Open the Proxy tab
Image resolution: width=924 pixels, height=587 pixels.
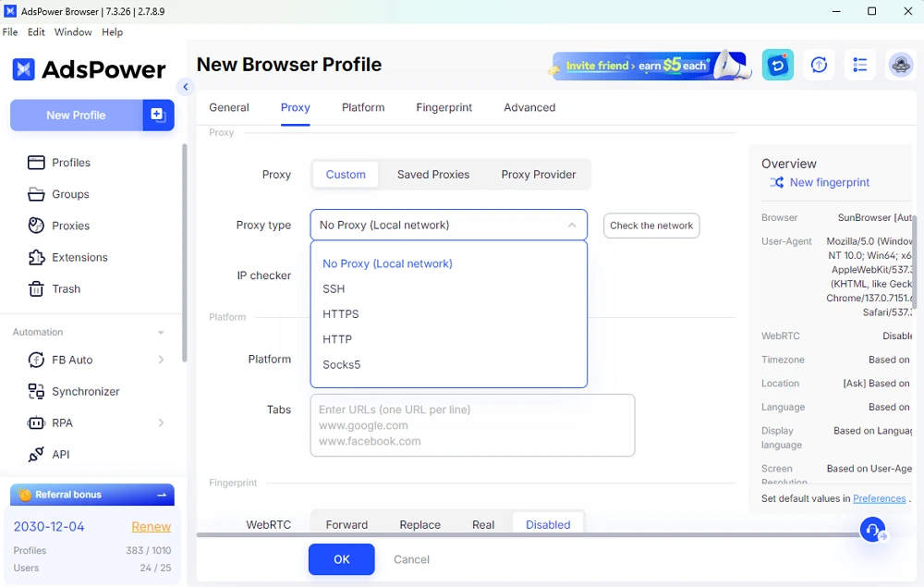(x=296, y=108)
